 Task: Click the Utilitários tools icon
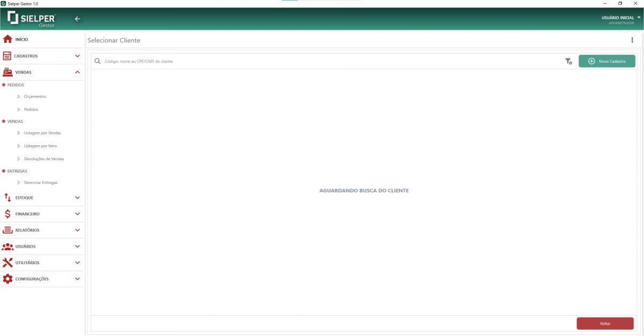point(8,263)
